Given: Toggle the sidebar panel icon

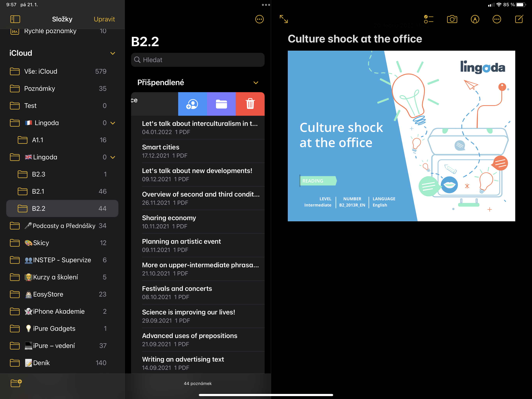Looking at the screenshot, I should pos(15,19).
